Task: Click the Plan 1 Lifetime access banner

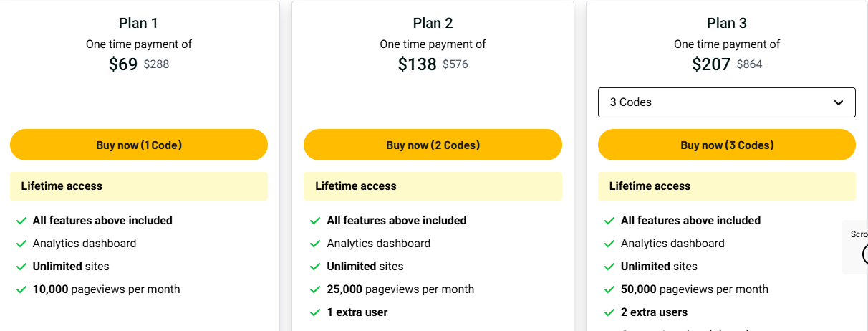Action: tap(139, 186)
